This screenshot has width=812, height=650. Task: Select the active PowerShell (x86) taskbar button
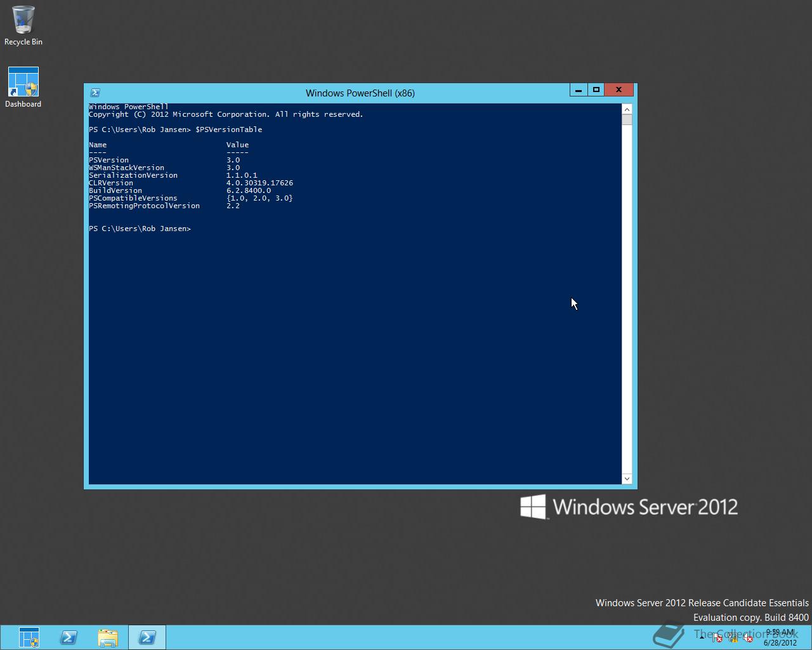coord(147,637)
